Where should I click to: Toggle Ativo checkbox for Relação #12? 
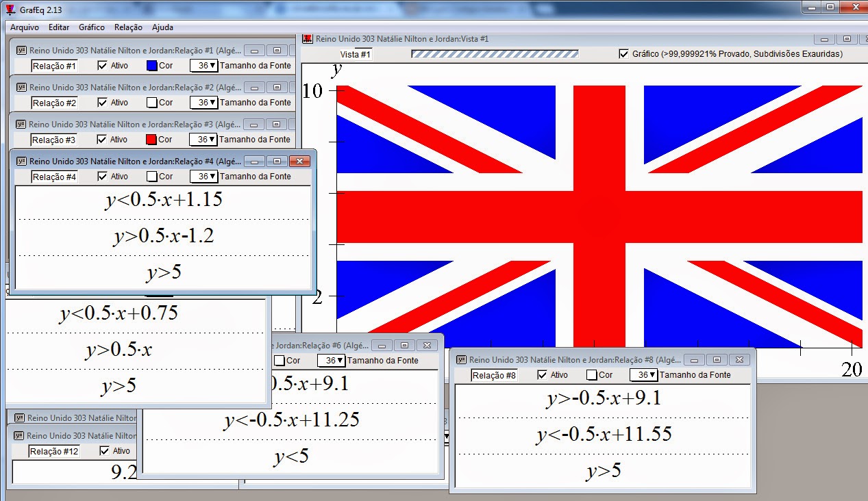pos(105,451)
